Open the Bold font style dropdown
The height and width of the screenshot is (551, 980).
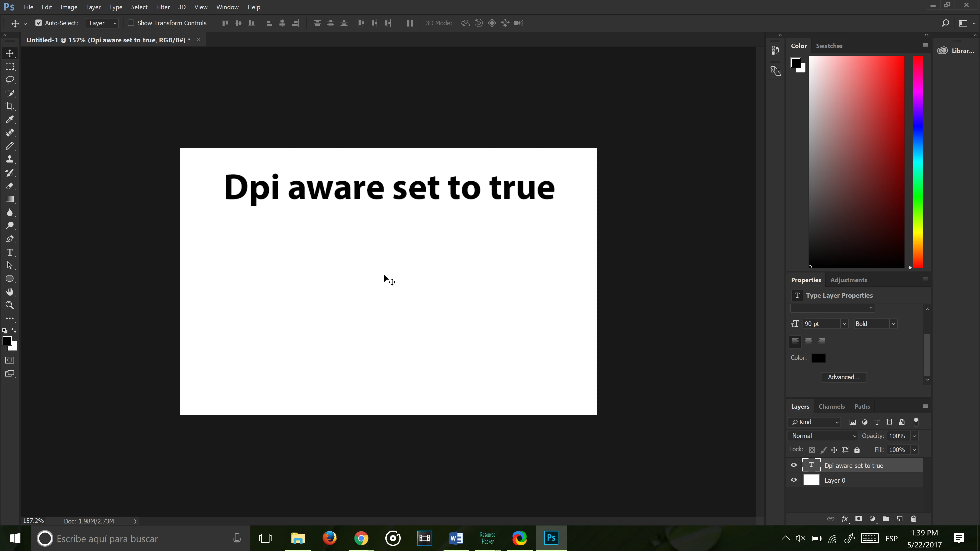[x=875, y=324]
